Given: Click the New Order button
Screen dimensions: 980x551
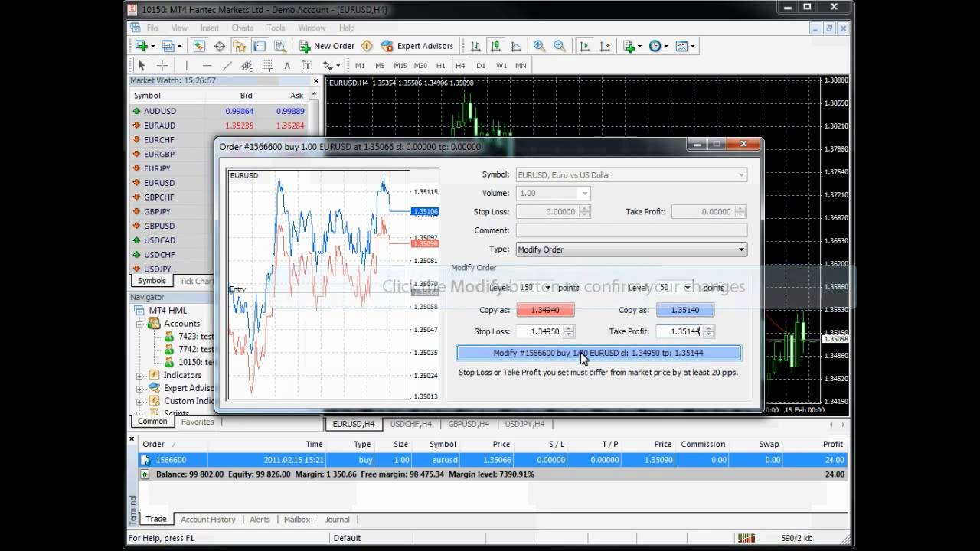Looking at the screenshot, I should pyautogui.click(x=327, y=46).
